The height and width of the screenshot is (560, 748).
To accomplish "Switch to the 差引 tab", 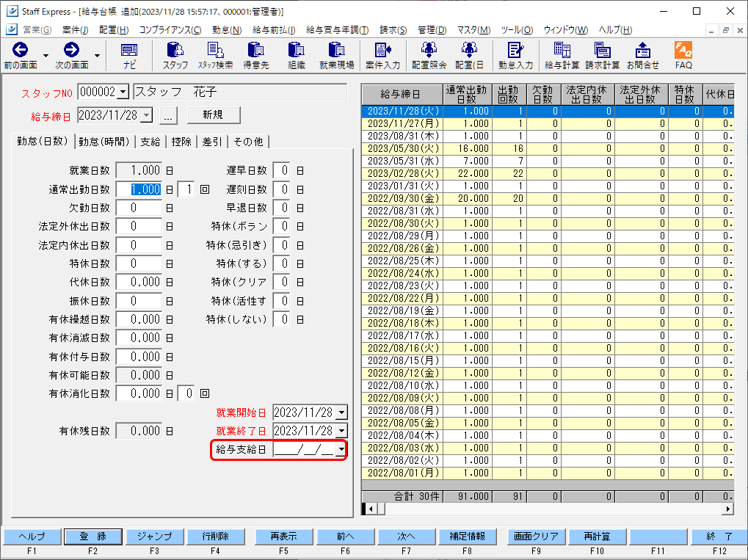I will 212,142.
